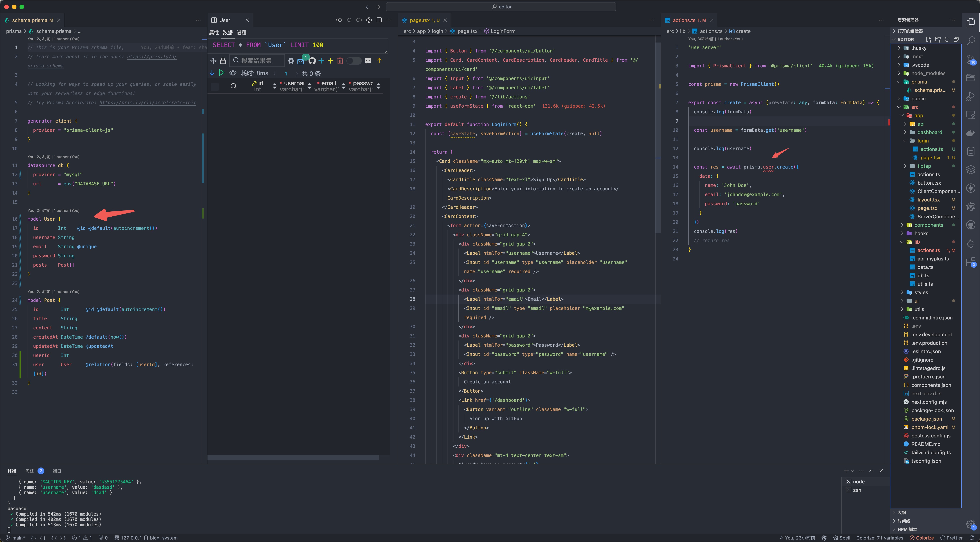980x542 pixels.
Task: Toggle Prettier in the status bar
Action: pos(951,537)
